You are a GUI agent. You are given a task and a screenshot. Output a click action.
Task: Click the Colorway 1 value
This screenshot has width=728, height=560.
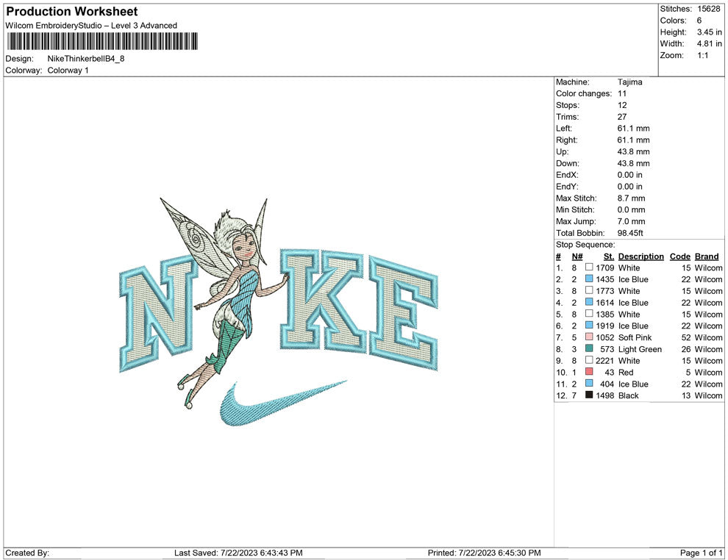pyautogui.click(x=68, y=71)
